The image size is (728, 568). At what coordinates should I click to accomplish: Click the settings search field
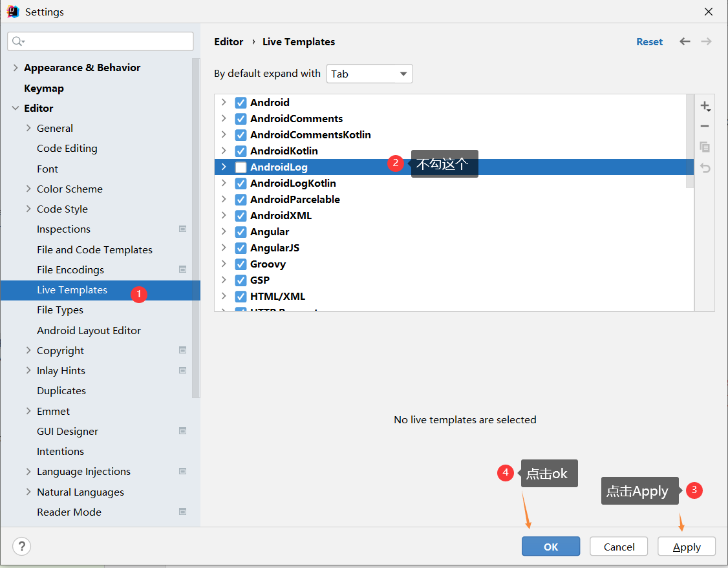pos(100,41)
